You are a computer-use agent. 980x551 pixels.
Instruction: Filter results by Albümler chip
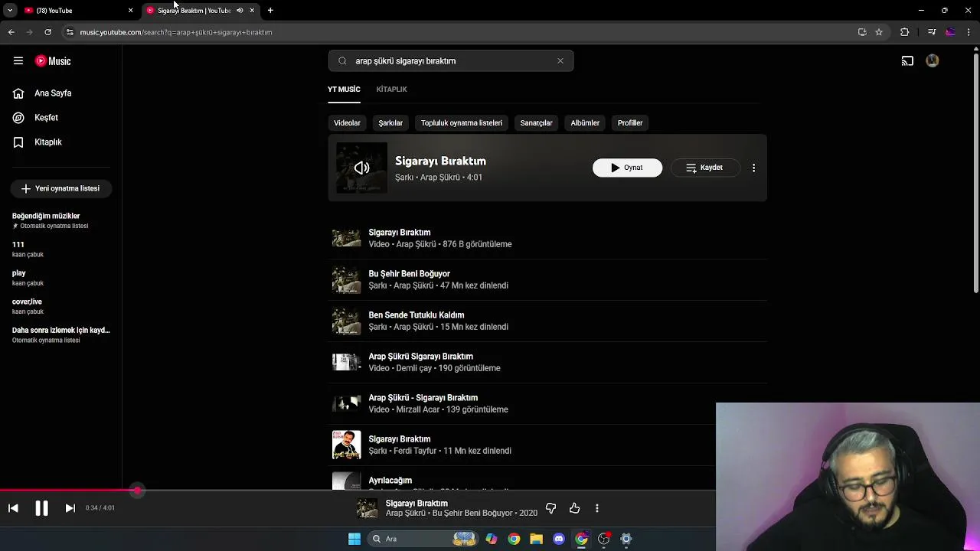585,123
